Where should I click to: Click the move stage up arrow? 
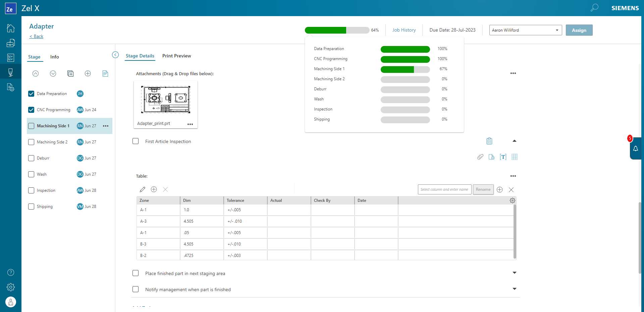tap(36, 74)
